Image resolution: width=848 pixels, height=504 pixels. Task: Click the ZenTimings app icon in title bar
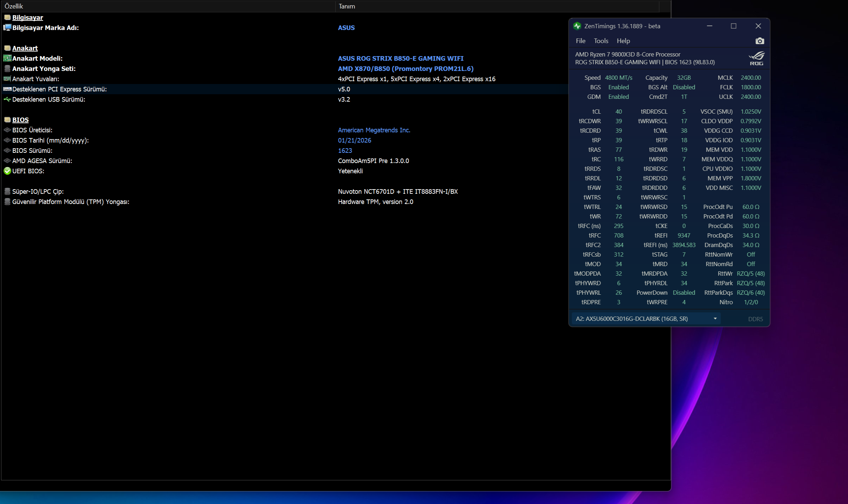(577, 26)
